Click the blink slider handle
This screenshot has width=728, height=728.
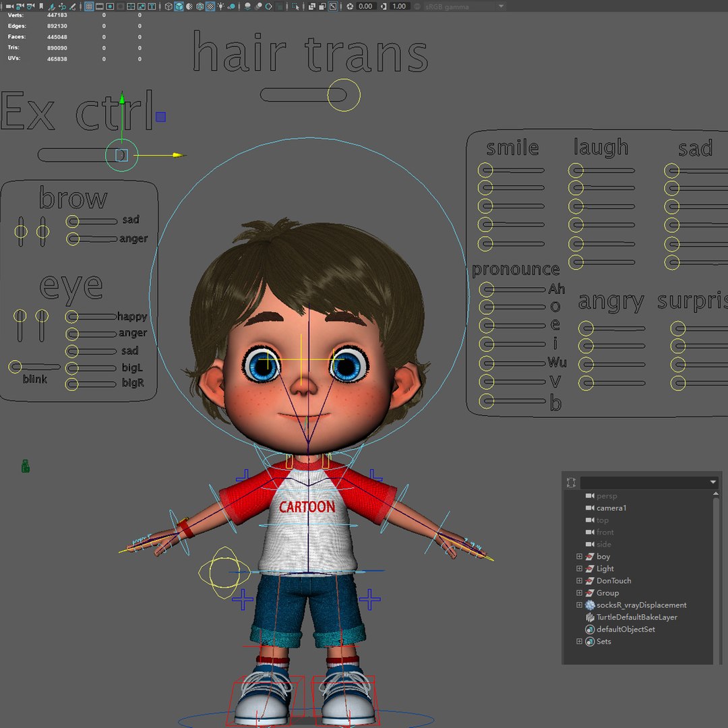(x=15, y=367)
